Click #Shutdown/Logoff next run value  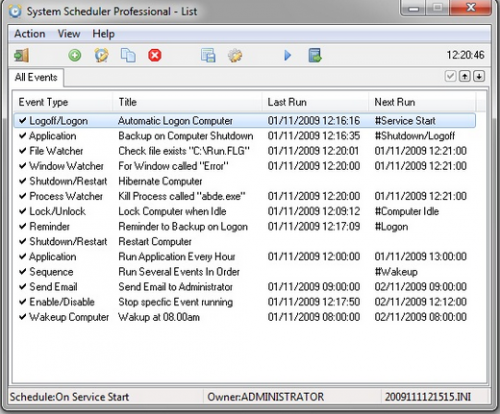[415, 136]
